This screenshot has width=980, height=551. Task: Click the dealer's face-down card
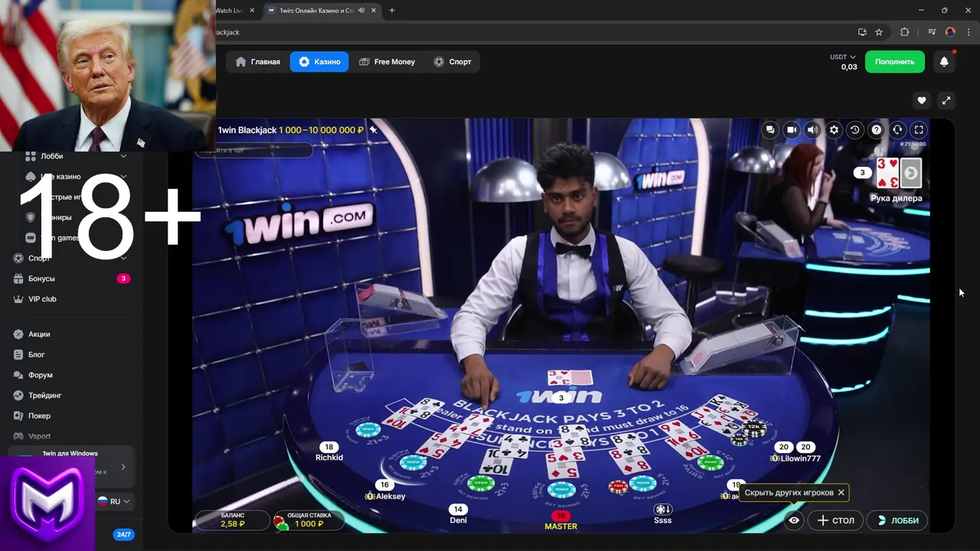pos(911,173)
